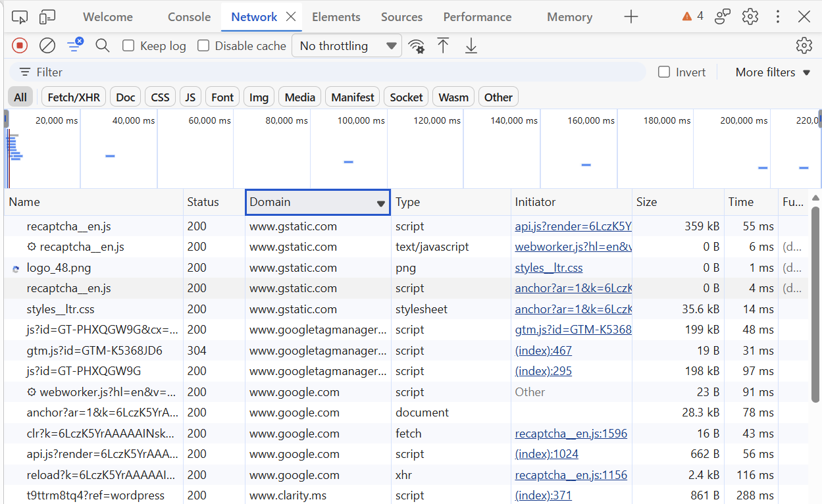The height and width of the screenshot is (504, 822).
Task: Select the styles__ltr.css request row
Action: pyautogui.click(x=406, y=309)
